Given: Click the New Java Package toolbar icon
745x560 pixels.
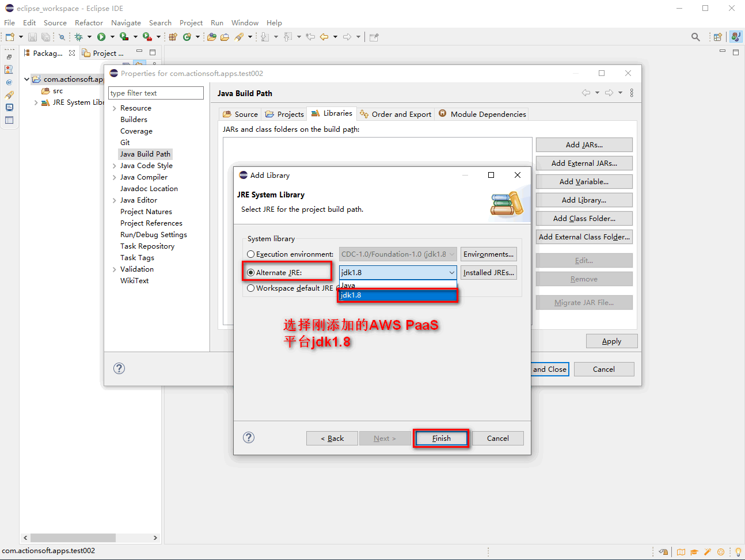Looking at the screenshot, I should pyautogui.click(x=173, y=37).
